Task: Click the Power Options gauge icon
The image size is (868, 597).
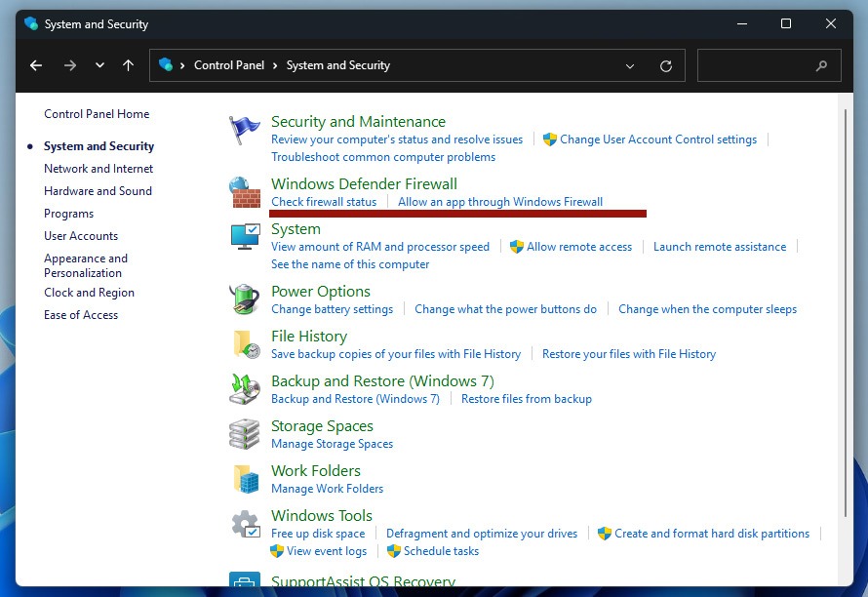Action: tap(244, 296)
